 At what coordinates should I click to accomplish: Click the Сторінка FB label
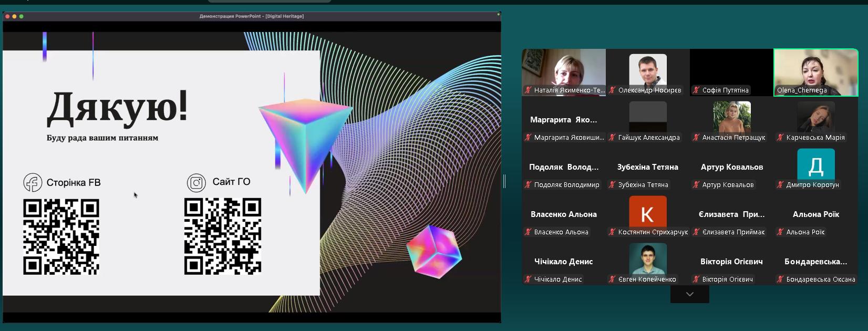point(74,183)
